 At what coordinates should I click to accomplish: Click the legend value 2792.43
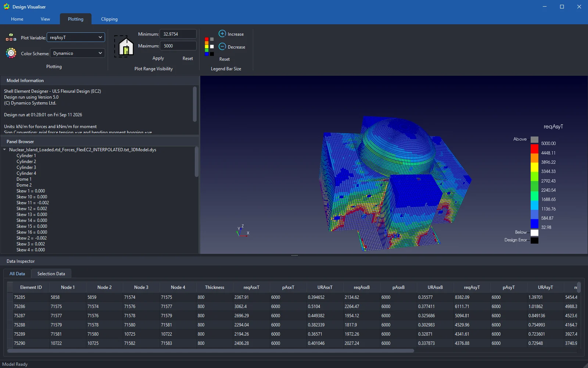(x=548, y=181)
